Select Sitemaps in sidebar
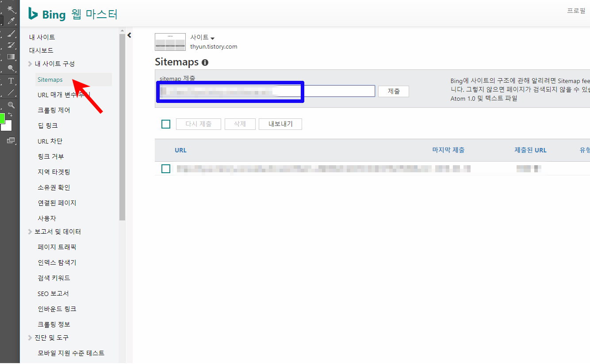The height and width of the screenshot is (364, 590). coord(73,80)
